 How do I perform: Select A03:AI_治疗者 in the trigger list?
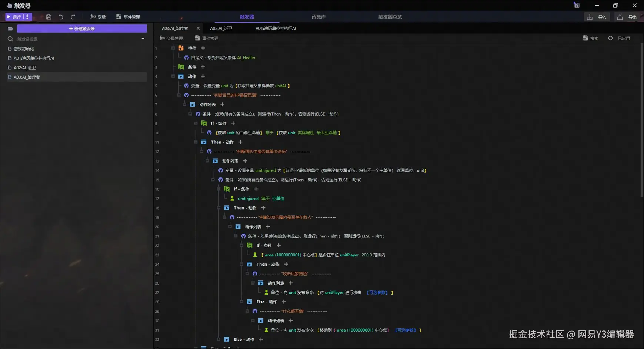[x=77, y=77]
